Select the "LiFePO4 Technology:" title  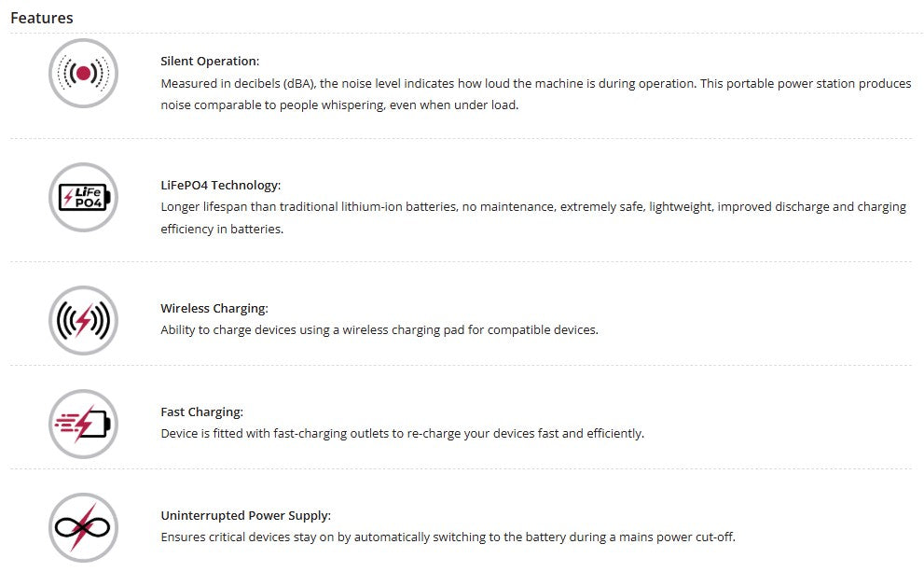pos(220,185)
